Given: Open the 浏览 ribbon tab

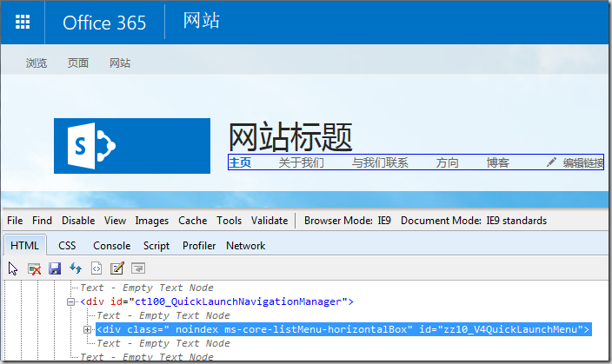Looking at the screenshot, I should click(37, 63).
